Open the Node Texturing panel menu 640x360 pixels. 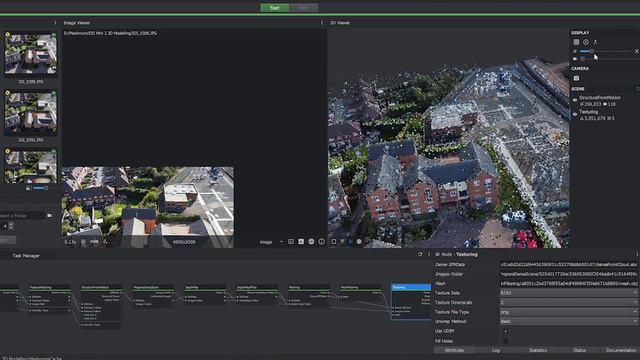(637, 254)
